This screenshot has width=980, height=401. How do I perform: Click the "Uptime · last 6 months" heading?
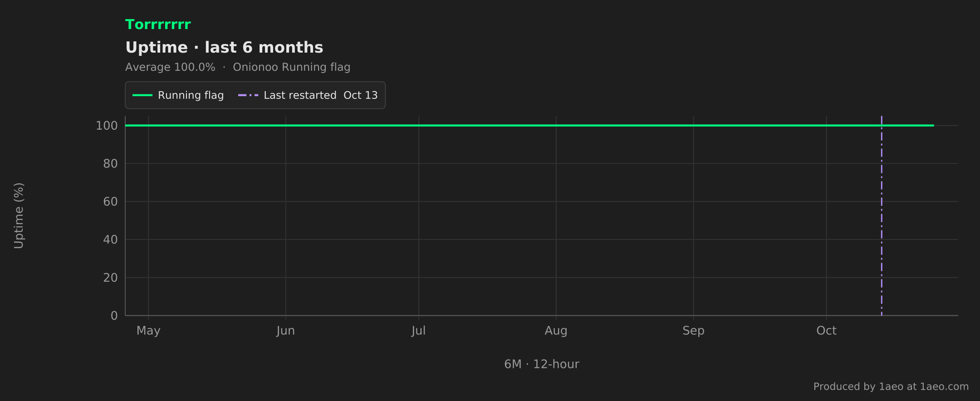point(224,47)
